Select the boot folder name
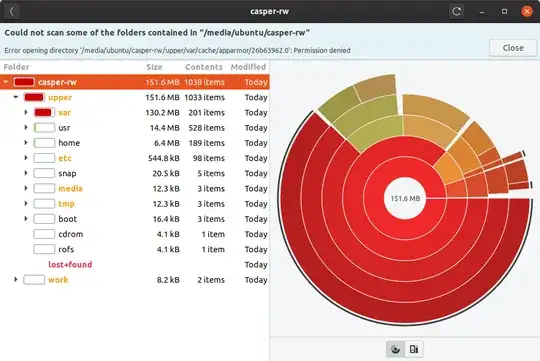Image resolution: width=540 pixels, height=361 pixels. [x=68, y=219]
